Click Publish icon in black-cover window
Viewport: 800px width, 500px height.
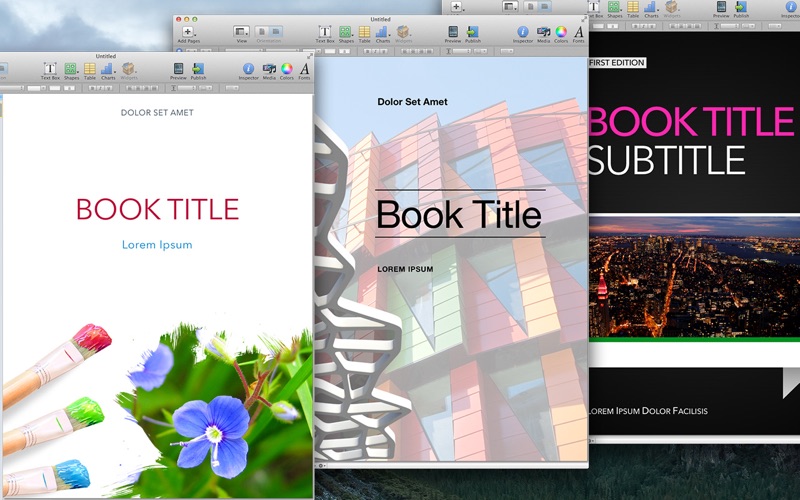click(x=741, y=9)
